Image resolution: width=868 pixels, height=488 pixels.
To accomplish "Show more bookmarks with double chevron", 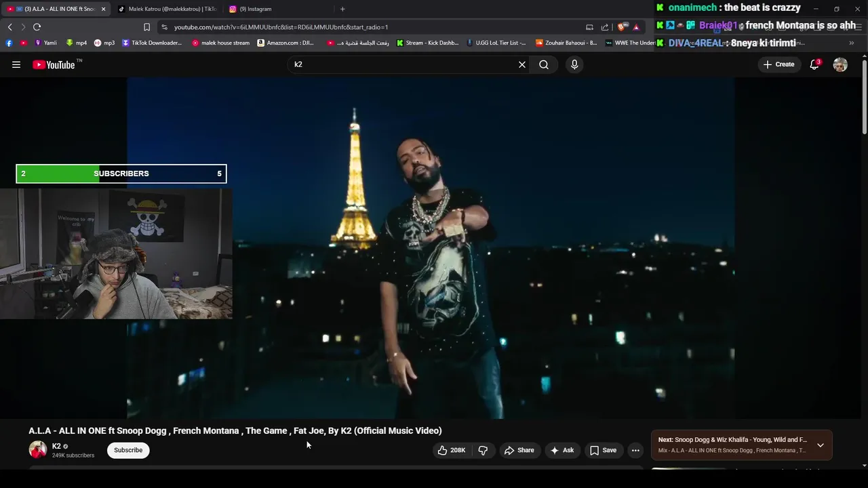I will pyautogui.click(x=852, y=43).
